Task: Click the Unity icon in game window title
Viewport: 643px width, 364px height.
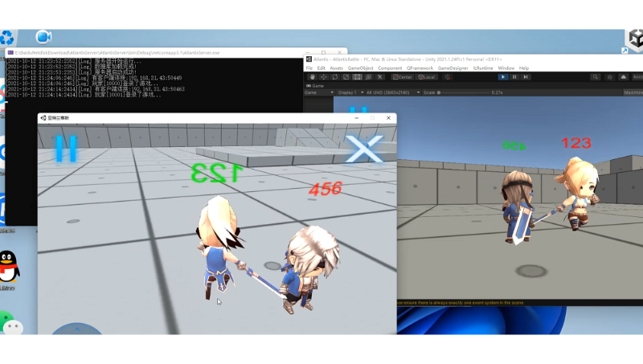Action: [x=43, y=118]
